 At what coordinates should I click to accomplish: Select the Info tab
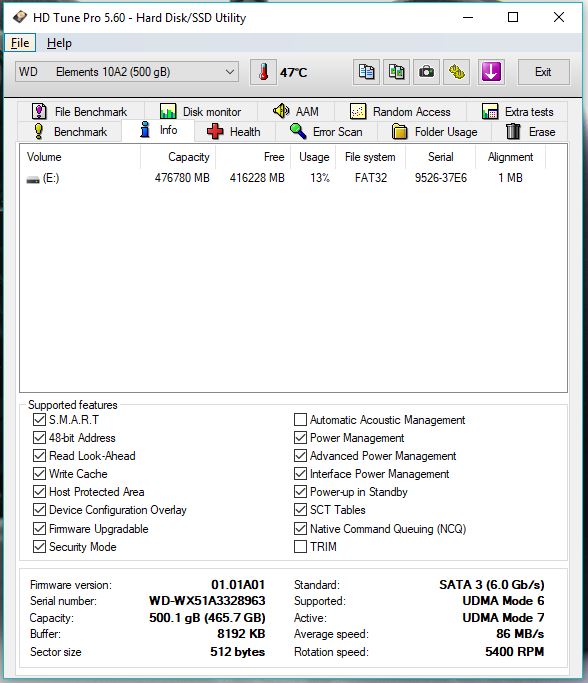pyautogui.click(x=158, y=130)
